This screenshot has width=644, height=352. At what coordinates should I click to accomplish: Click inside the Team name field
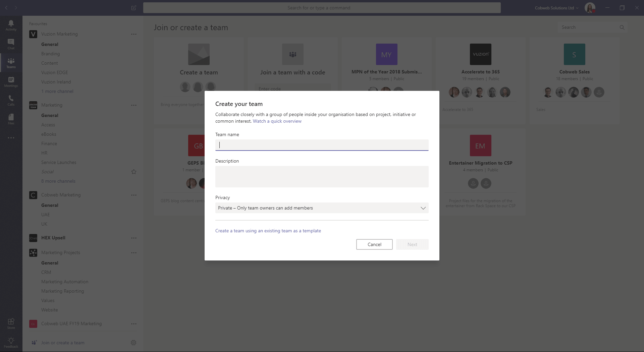(321, 145)
